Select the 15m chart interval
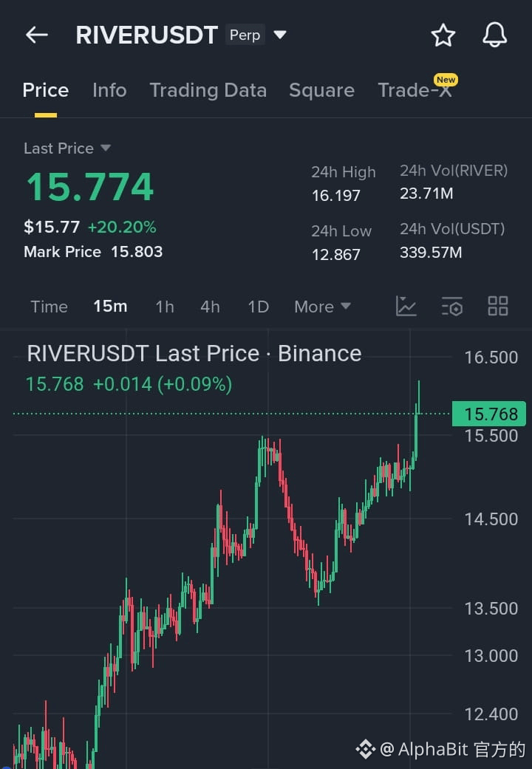532x769 pixels. (x=110, y=307)
